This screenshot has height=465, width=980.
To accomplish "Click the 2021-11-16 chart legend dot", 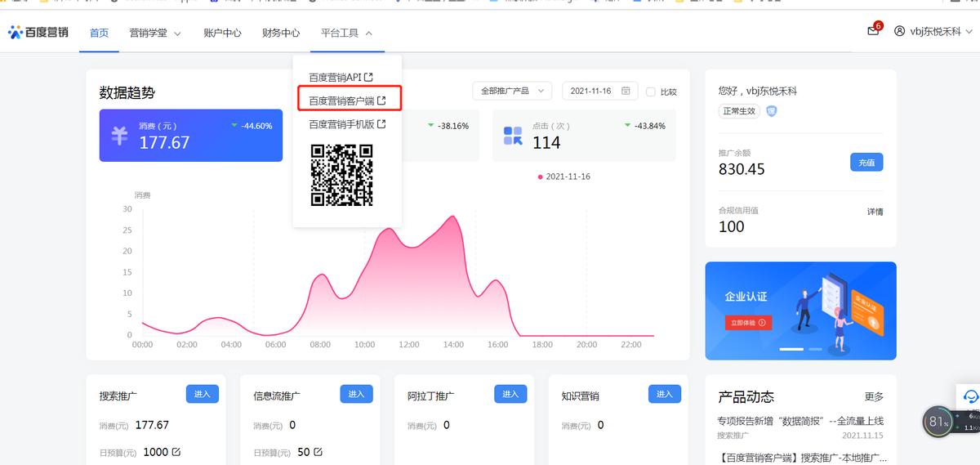I will click(x=540, y=177).
